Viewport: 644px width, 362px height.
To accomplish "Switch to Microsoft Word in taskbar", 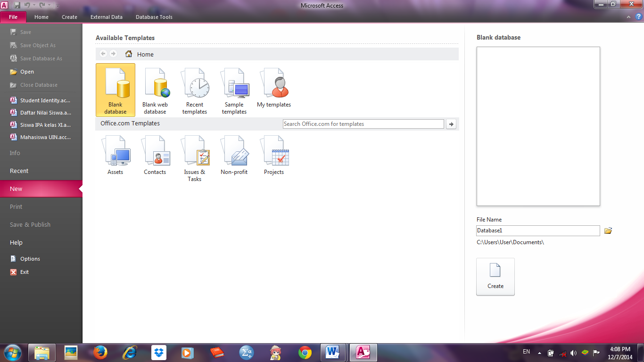I will pyautogui.click(x=333, y=352).
